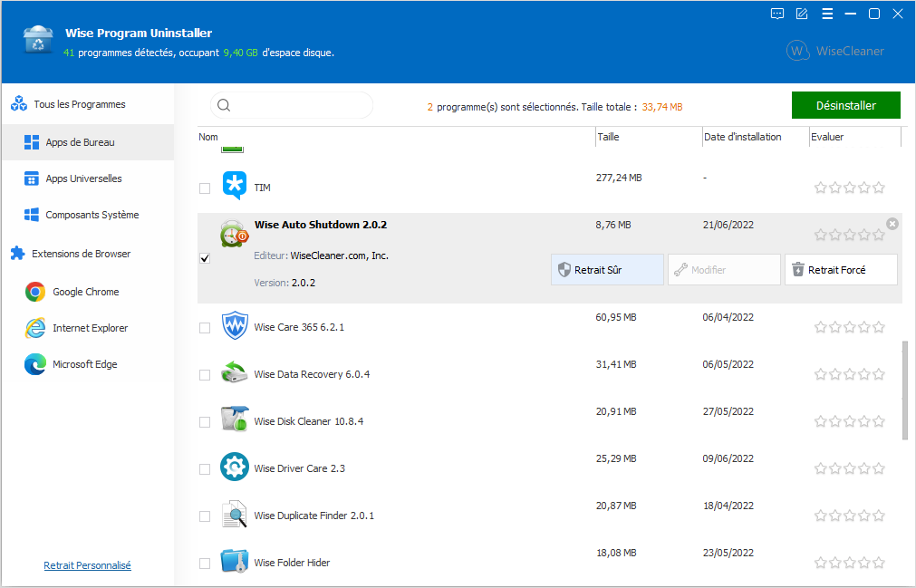Rate Wise Care 365 three stars
The width and height of the screenshot is (916, 588).
849,327
